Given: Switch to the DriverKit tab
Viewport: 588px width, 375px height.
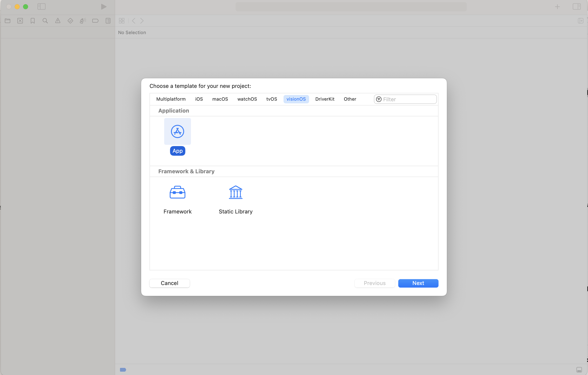Looking at the screenshot, I should 325,99.
